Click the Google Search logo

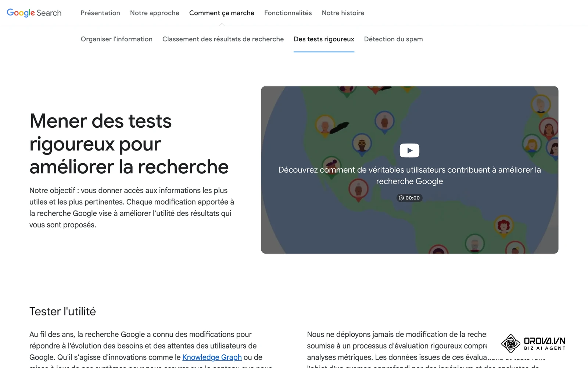[34, 13]
